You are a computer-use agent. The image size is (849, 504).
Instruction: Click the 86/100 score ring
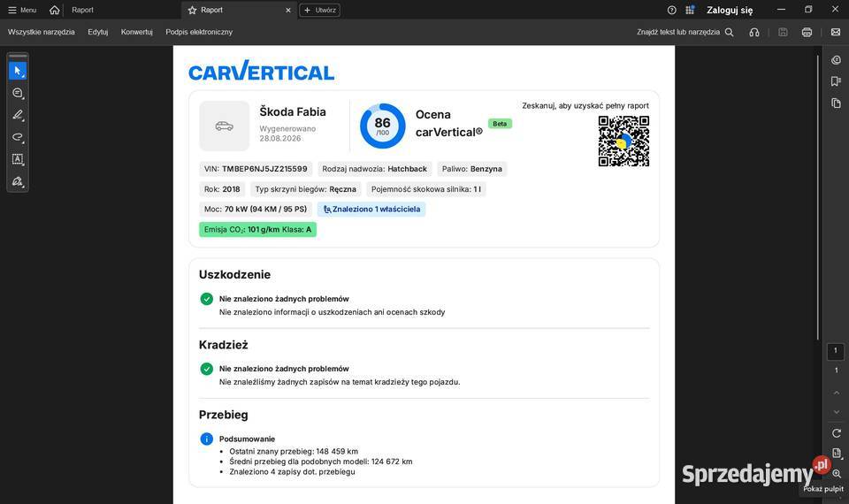pyautogui.click(x=382, y=126)
